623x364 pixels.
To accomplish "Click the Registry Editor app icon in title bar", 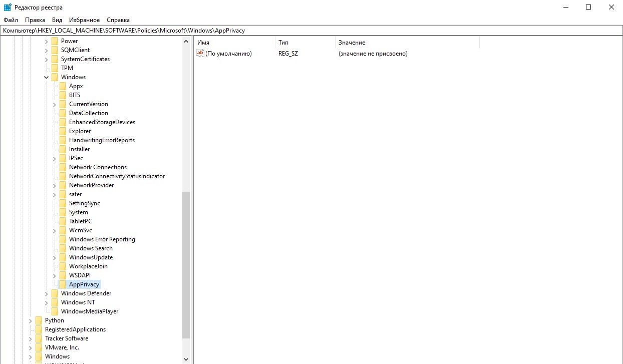I will pos(8,8).
